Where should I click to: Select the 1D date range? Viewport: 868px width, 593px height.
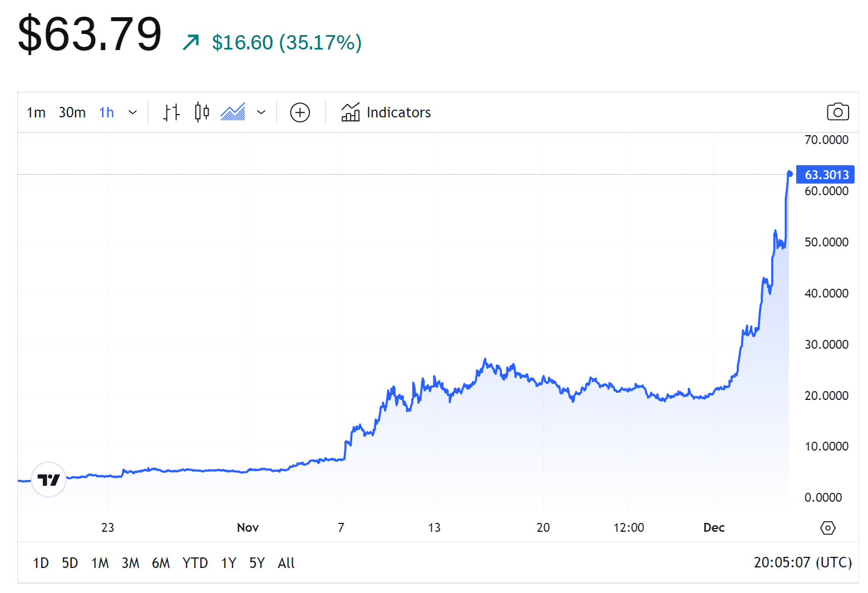tap(41, 563)
